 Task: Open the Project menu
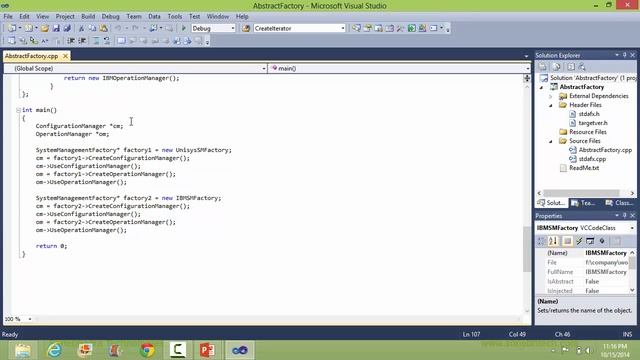coord(65,16)
